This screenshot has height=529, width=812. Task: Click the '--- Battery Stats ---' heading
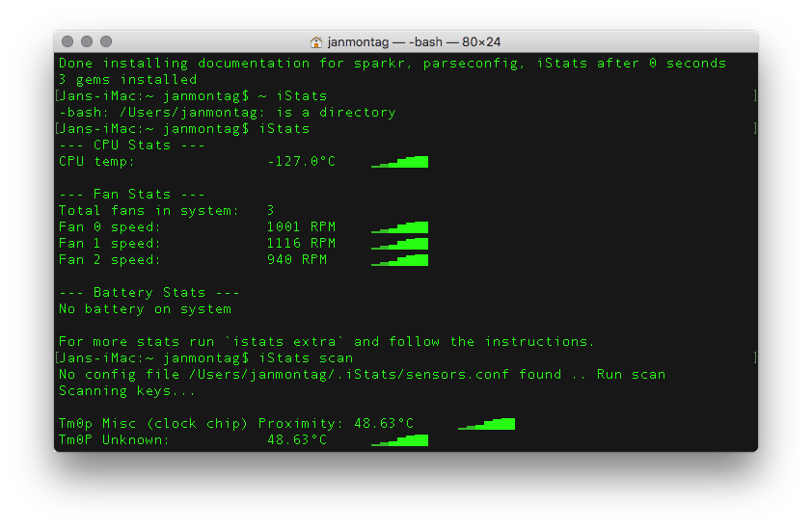tap(149, 293)
